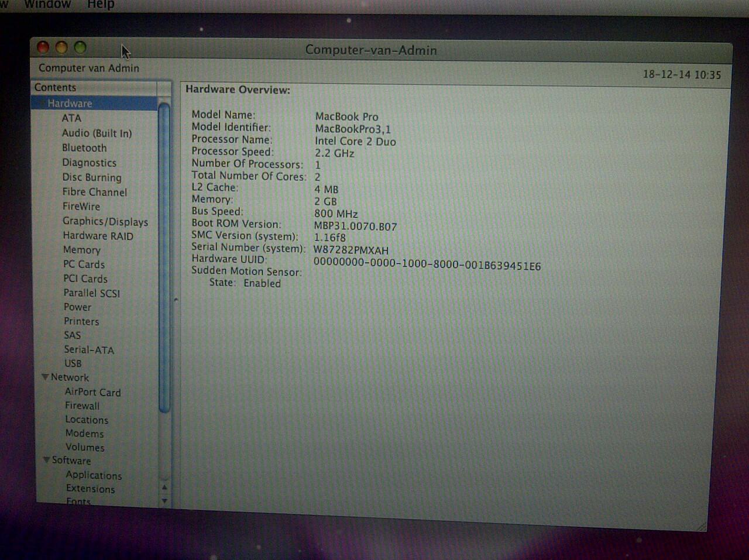Screen dimensions: 749x560
Task: Select AirPort Card
Action: coord(92,393)
